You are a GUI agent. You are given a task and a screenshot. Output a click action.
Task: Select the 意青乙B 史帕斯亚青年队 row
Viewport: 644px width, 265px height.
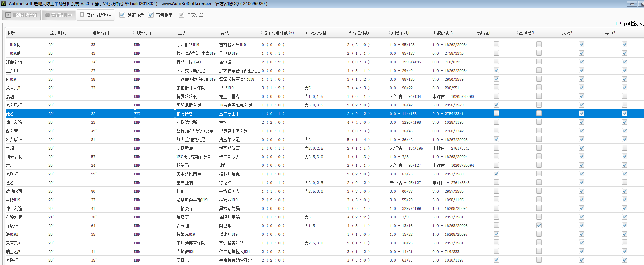191,88
